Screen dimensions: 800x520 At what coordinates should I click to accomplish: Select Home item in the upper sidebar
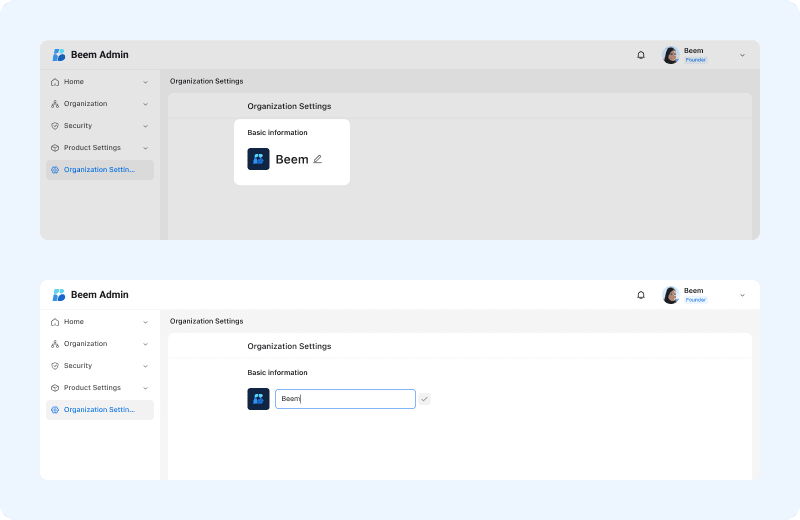coord(74,82)
